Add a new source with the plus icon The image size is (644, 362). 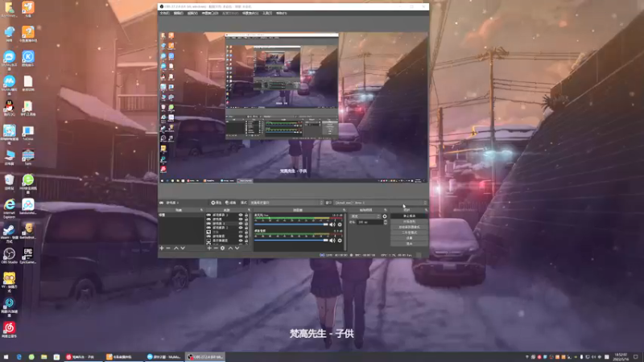[x=209, y=249]
